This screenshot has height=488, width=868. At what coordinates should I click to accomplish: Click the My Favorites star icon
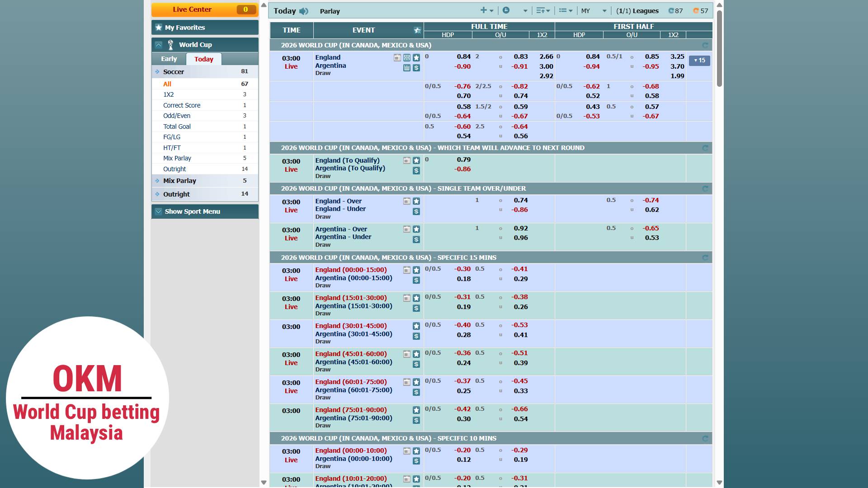click(159, 27)
